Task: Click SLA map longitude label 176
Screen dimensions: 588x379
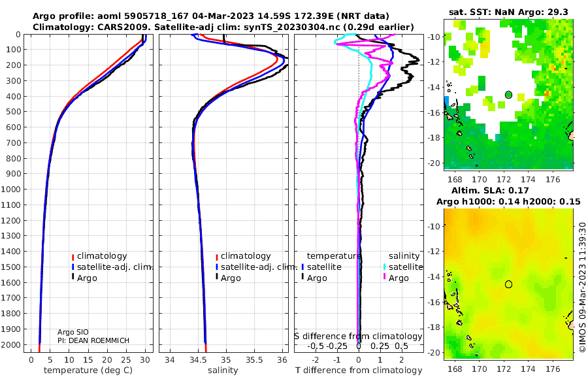Action: coord(553,369)
